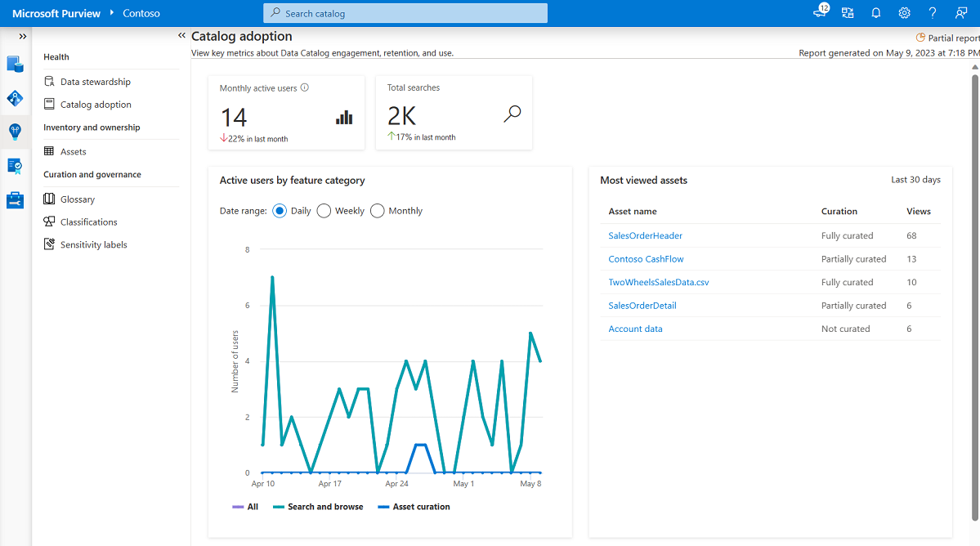
Task: Open the SalesOrderHeader asset link
Action: (645, 235)
